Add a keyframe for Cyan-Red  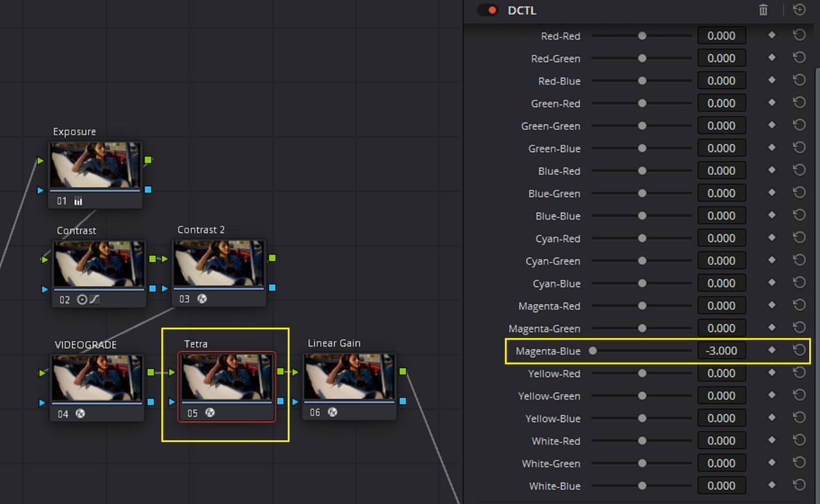click(x=772, y=238)
